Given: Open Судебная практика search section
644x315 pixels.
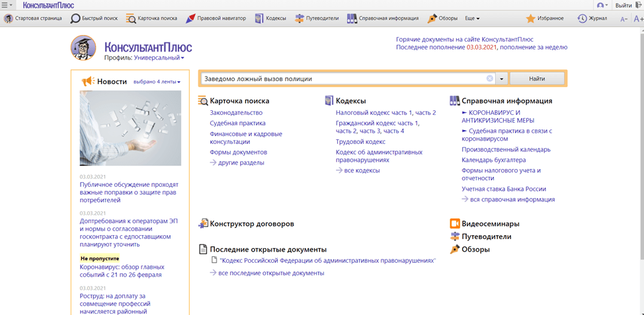Looking at the screenshot, I should [238, 123].
